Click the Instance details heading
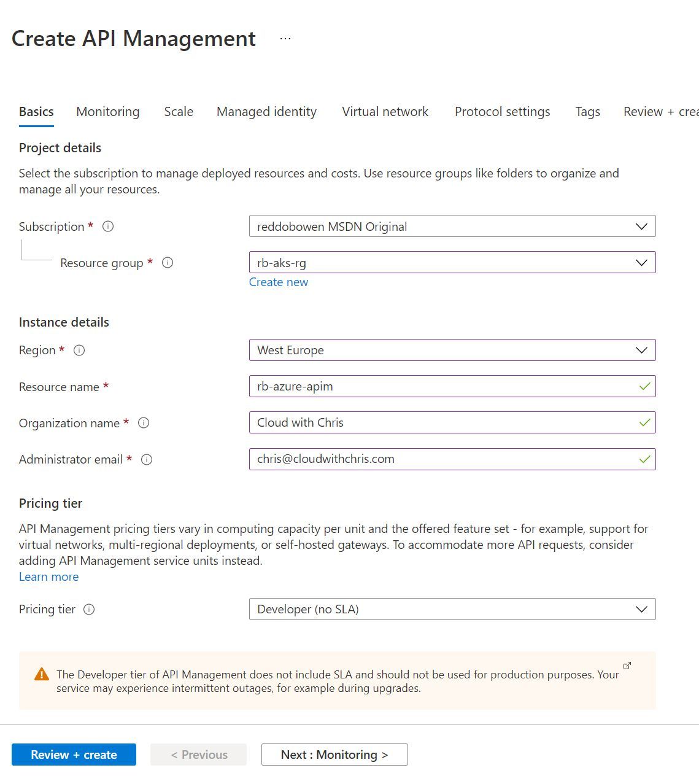 tap(64, 322)
